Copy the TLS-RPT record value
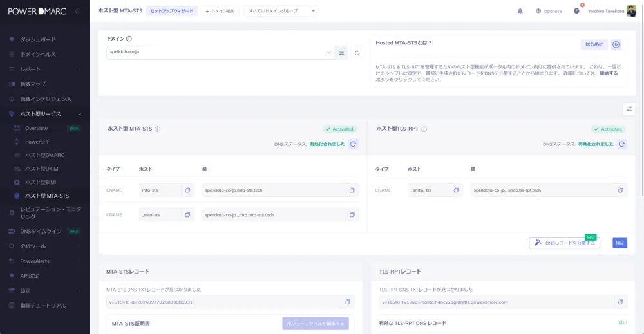The height and width of the screenshot is (334, 644). [x=620, y=302]
